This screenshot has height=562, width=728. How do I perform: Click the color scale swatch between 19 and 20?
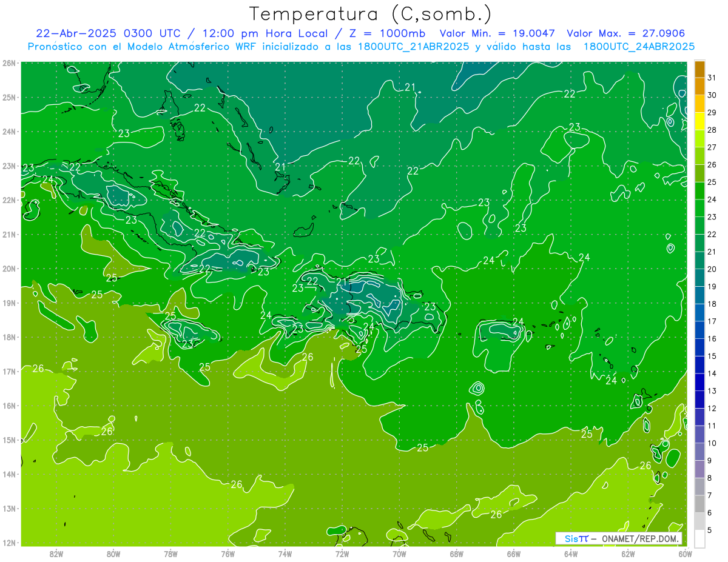coord(699,278)
